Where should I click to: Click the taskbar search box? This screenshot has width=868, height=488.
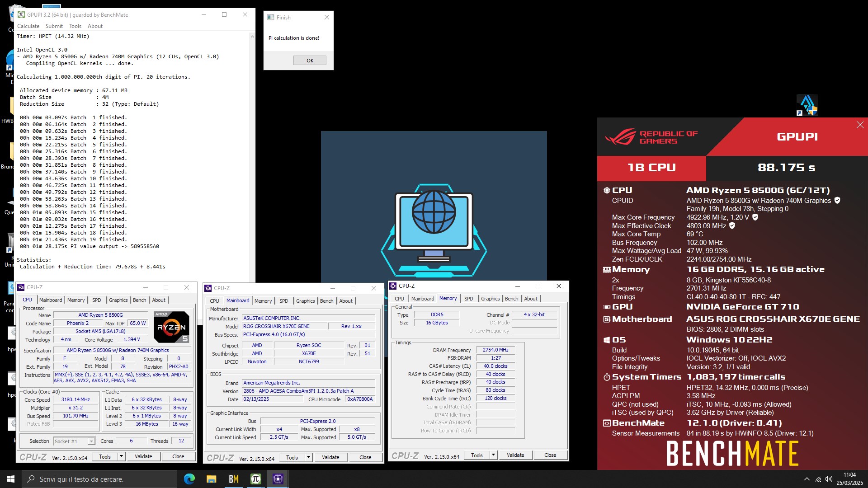click(x=99, y=479)
